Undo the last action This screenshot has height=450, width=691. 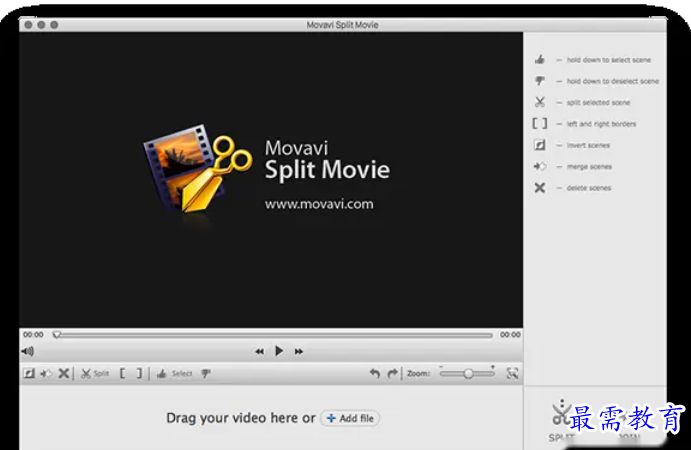pyautogui.click(x=375, y=374)
